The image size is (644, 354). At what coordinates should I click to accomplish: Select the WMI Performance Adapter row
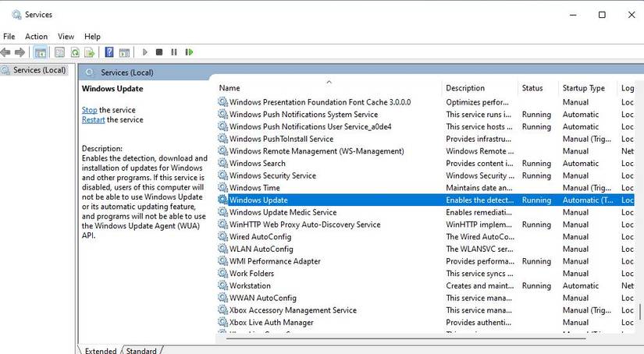tap(275, 261)
